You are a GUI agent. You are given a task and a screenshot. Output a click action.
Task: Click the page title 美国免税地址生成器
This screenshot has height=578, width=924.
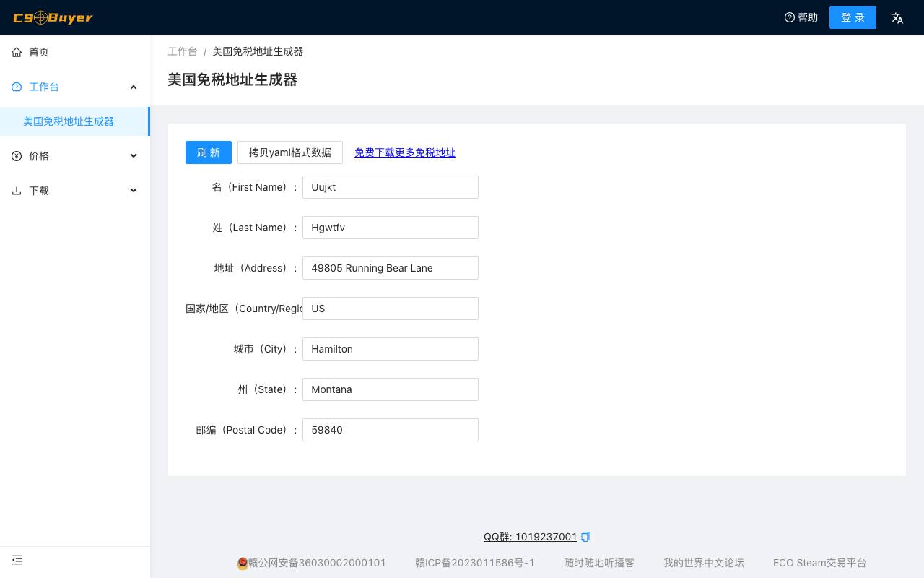232,79
